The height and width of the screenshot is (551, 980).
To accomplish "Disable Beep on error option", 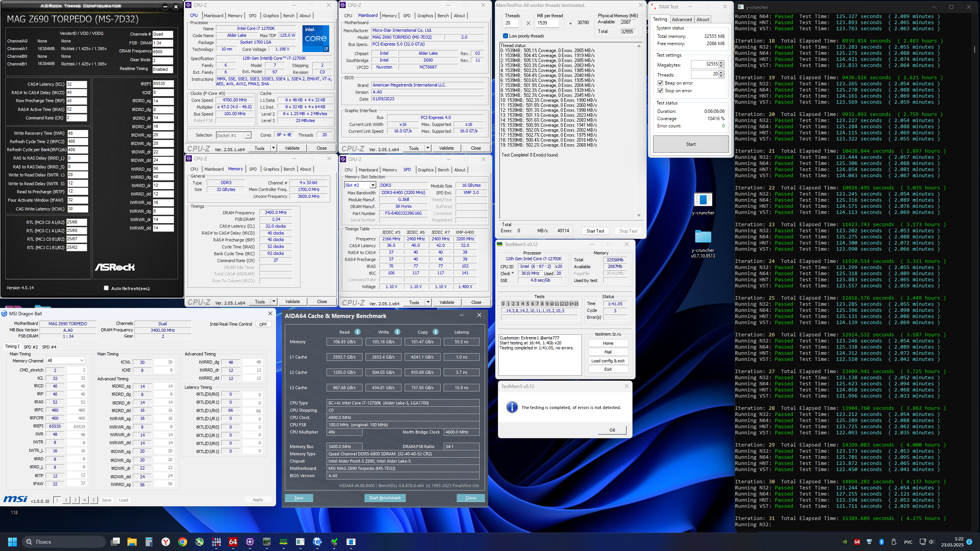I will [x=660, y=83].
